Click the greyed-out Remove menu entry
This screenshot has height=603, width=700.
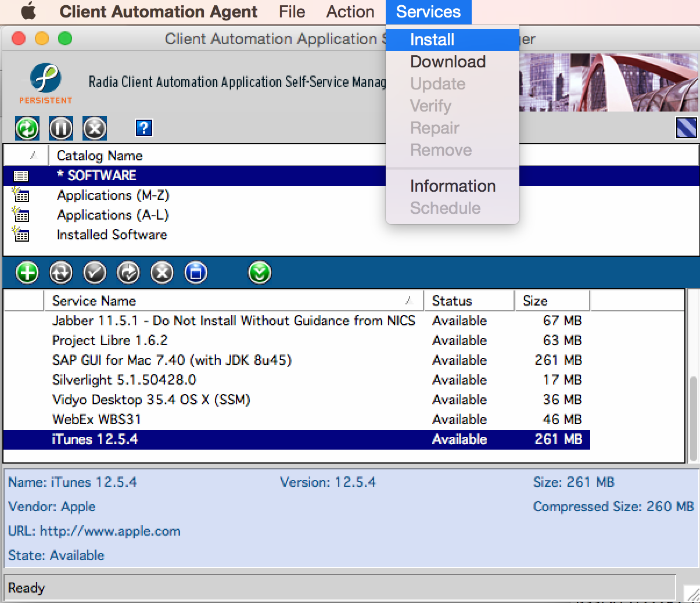pyautogui.click(x=453, y=150)
